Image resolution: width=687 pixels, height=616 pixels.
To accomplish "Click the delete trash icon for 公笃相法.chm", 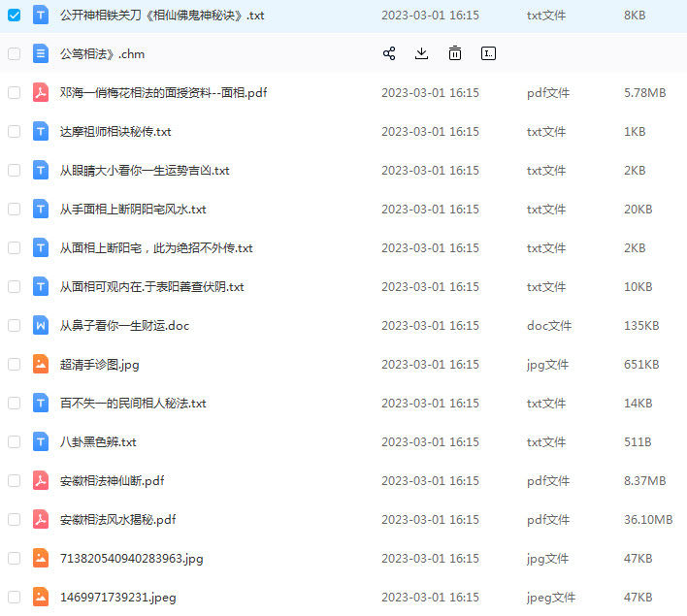I will click(455, 54).
